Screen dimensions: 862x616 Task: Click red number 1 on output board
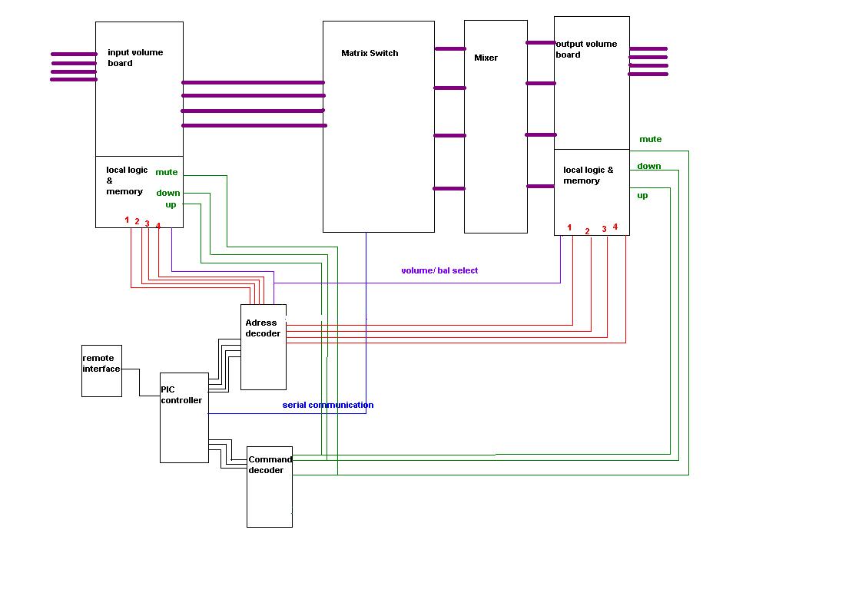click(569, 227)
